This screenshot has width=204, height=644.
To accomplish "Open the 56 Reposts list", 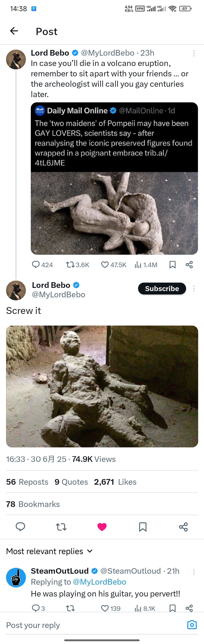I will (27, 482).
